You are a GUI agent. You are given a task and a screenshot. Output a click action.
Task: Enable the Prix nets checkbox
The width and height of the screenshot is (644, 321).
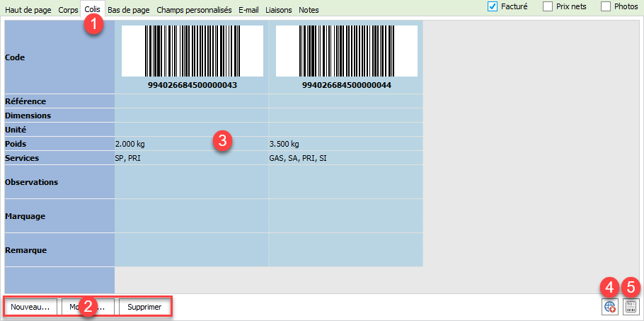pos(548,6)
